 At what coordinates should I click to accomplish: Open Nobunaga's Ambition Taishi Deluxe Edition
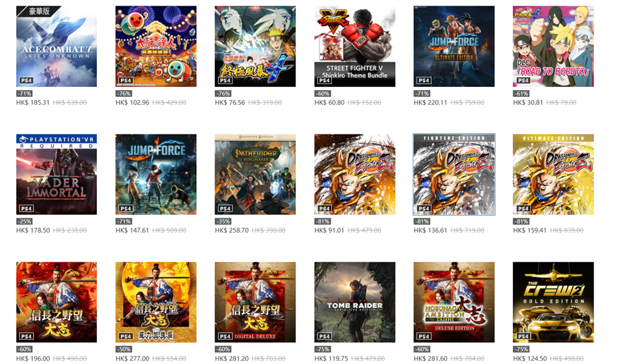point(454,302)
